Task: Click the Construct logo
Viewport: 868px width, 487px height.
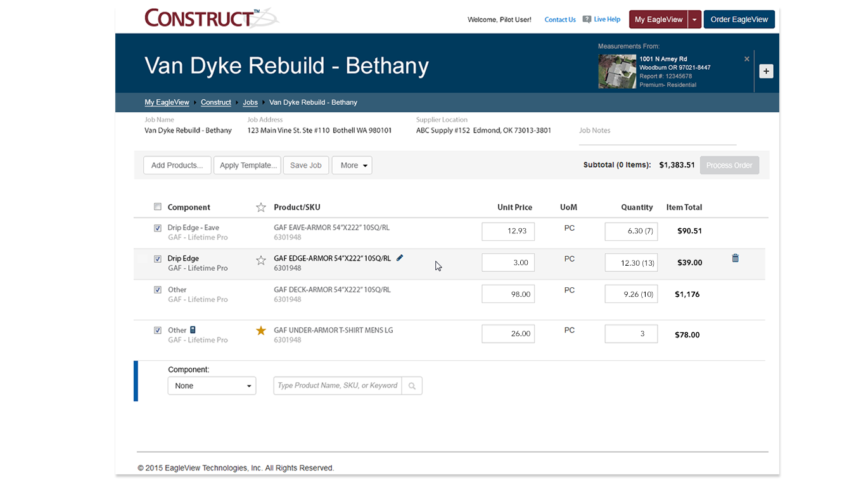Action: (212, 18)
